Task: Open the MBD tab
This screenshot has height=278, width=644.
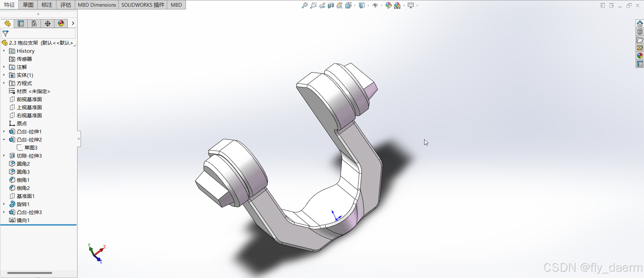Action: [176, 5]
